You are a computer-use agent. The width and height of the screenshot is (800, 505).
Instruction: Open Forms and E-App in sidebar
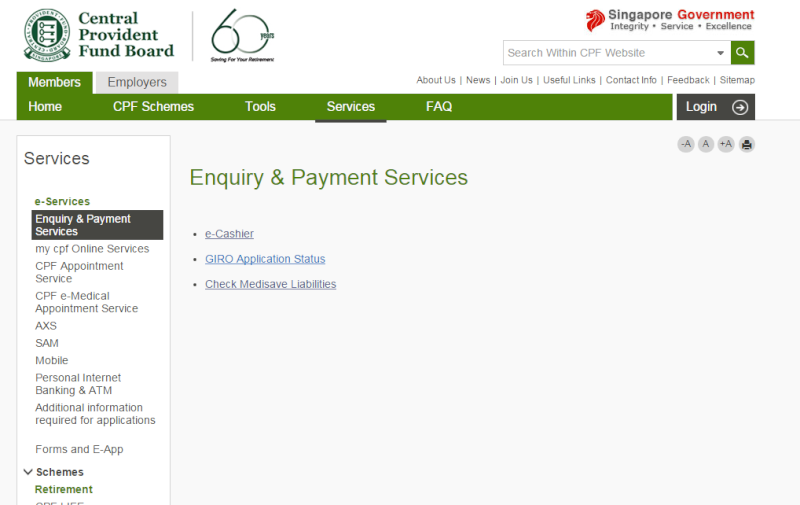(x=79, y=449)
